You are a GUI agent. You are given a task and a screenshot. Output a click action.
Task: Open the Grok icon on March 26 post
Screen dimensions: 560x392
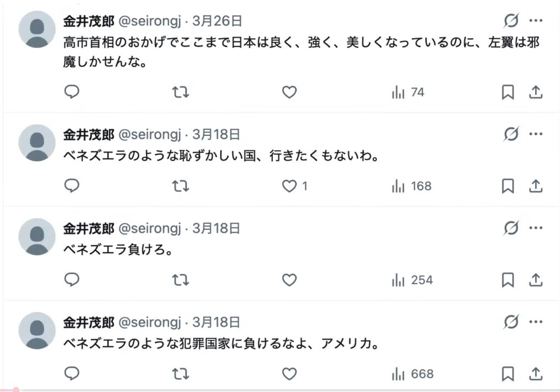pyautogui.click(x=511, y=21)
